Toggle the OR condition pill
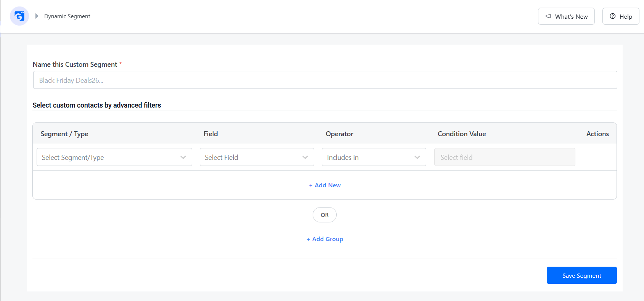 pos(324,215)
